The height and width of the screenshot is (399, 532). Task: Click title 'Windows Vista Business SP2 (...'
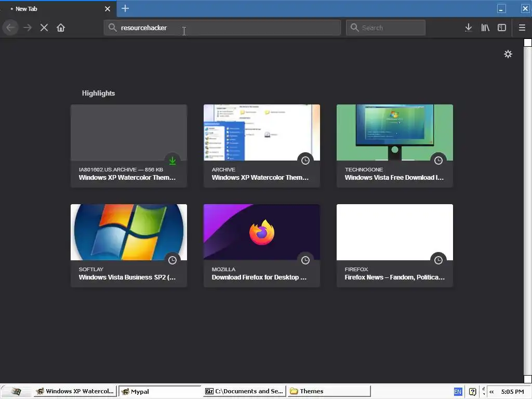click(x=127, y=277)
